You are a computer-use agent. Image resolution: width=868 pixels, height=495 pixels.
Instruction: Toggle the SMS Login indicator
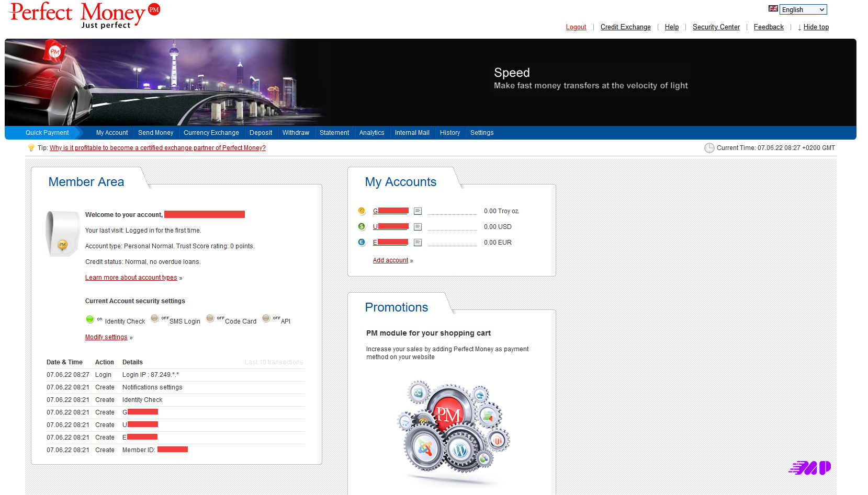click(x=155, y=318)
